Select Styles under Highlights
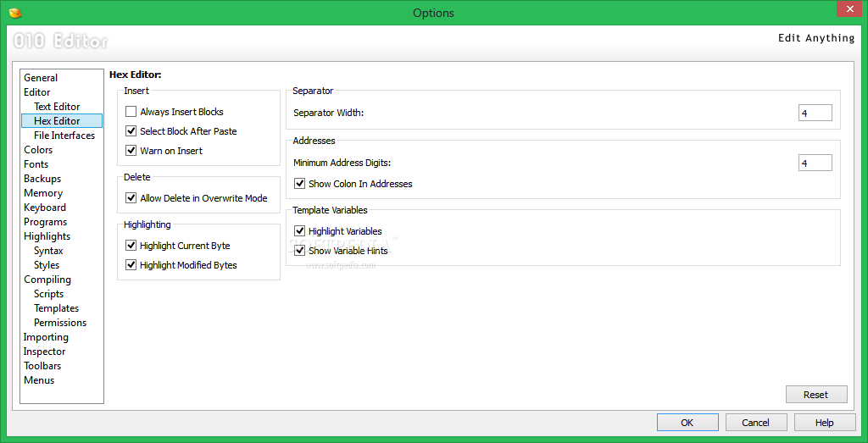The height and width of the screenshot is (443, 868). [x=47, y=265]
